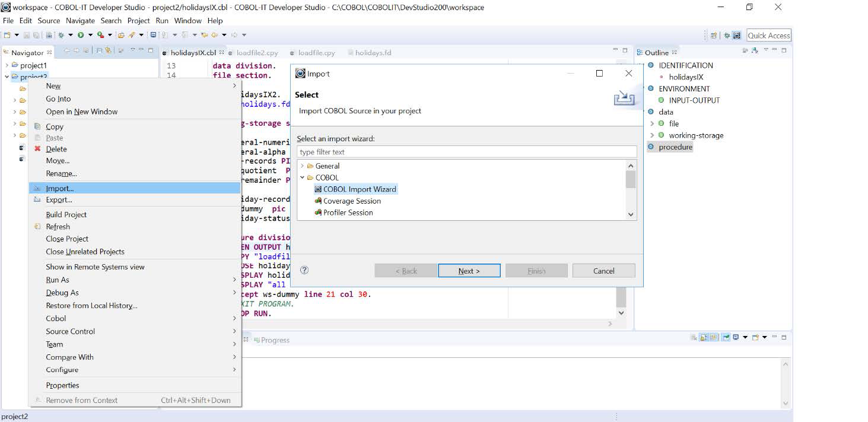The height and width of the screenshot is (422, 868).
Task: Click the Collapse All icon in Navigator
Action: (x=100, y=51)
